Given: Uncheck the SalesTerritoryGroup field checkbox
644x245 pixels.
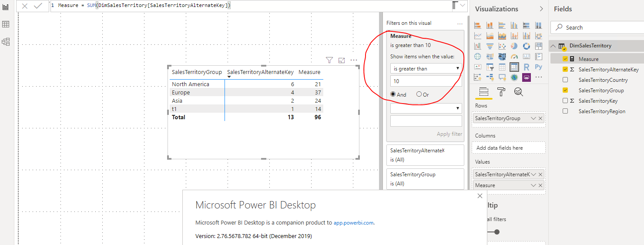Looking at the screenshot, I should pos(565,90).
